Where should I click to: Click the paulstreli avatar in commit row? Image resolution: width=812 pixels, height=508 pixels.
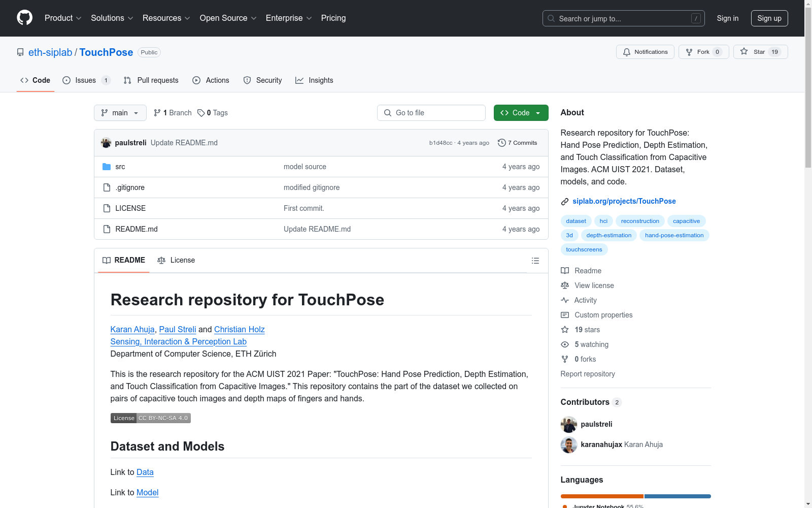pos(106,143)
